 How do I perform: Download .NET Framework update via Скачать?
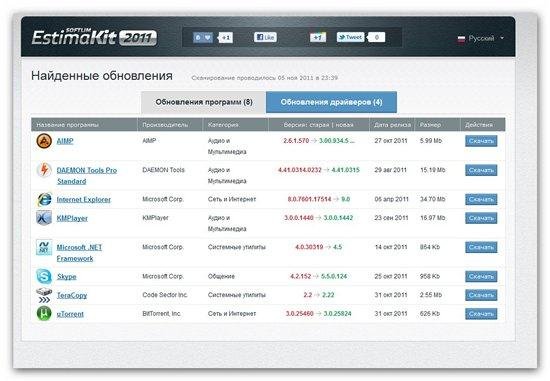coord(481,247)
